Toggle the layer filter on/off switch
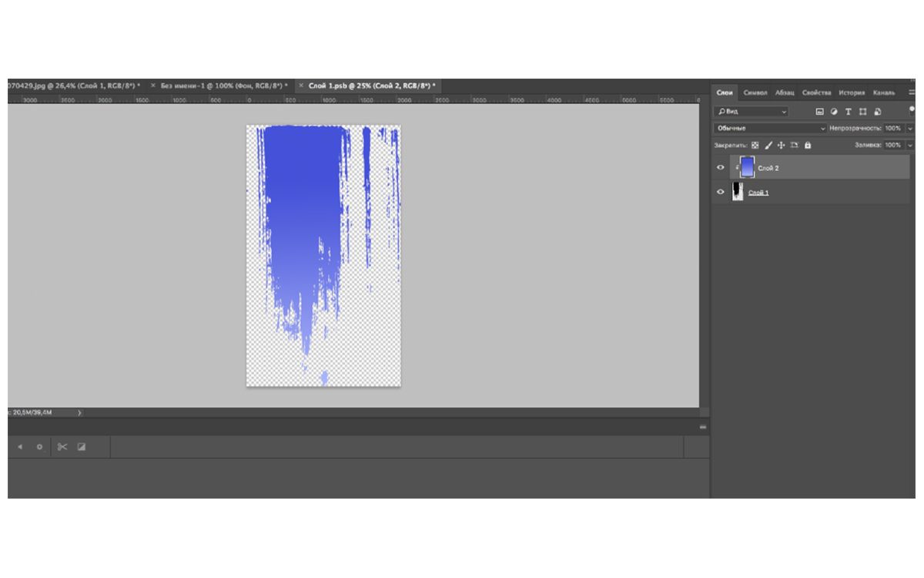 (912, 110)
